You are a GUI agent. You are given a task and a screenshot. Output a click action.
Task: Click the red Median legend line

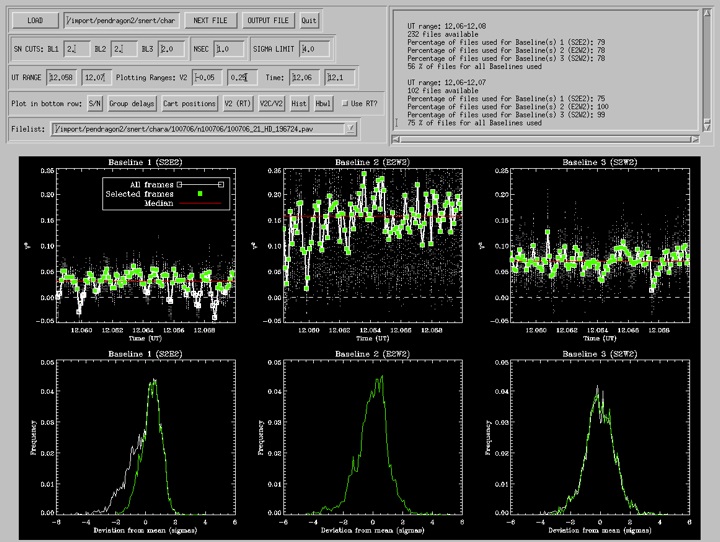pos(200,203)
